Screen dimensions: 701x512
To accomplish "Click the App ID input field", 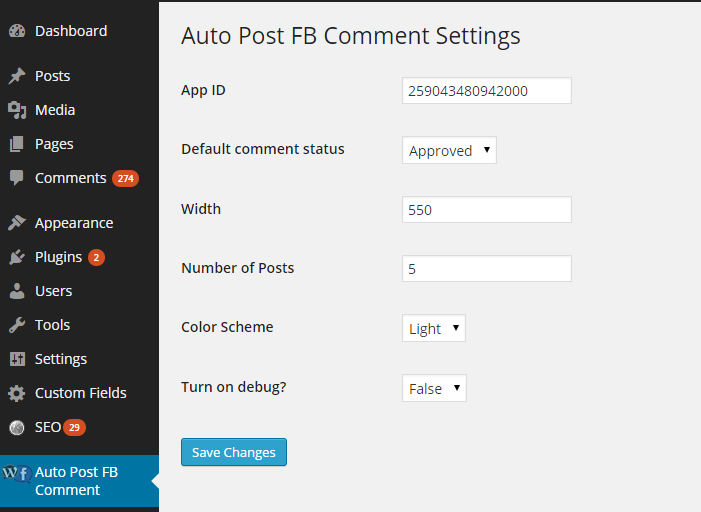I will point(487,91).
